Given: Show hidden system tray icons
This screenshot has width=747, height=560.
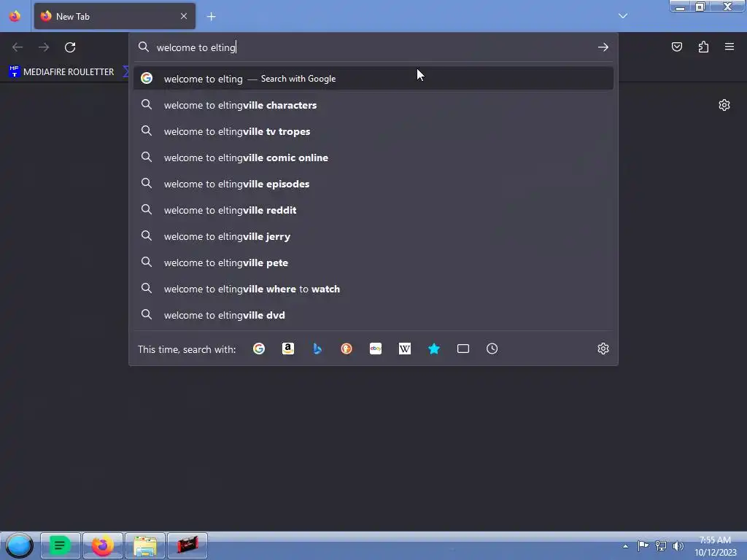Looking at the screenshot, I should pyautogui.click(x=625, y=546).
